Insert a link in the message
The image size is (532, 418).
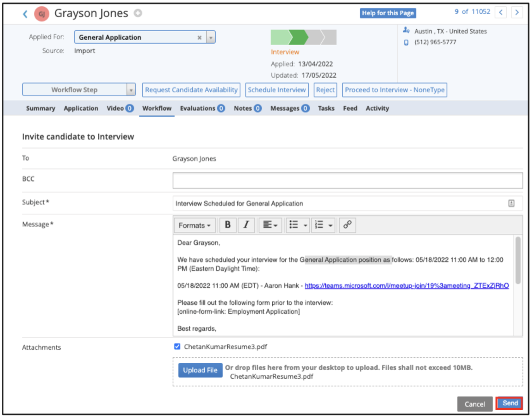tap(347, 225)
